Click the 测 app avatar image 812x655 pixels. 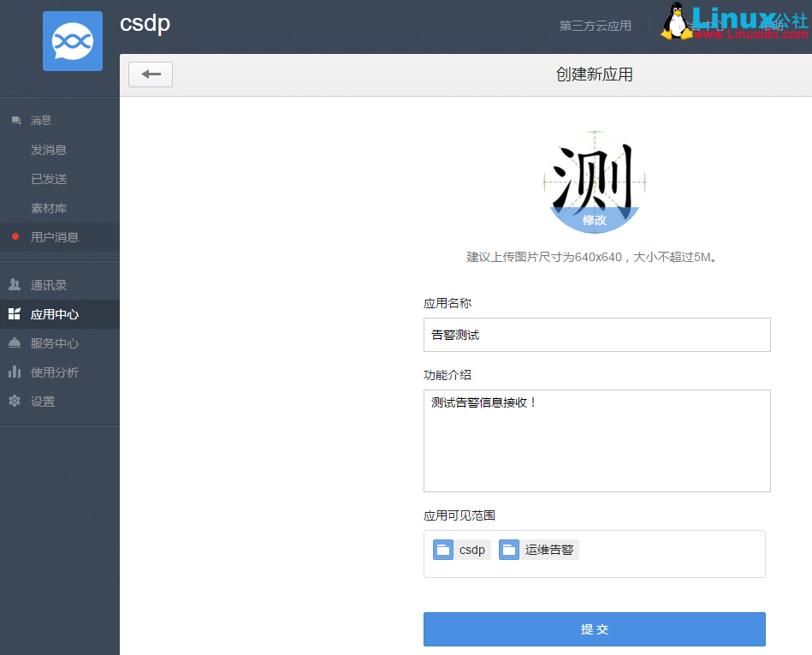(x=594, y=176)
